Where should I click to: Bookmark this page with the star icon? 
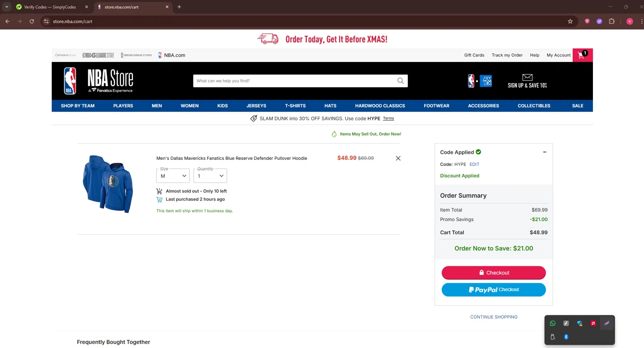(x=570, y=21)
